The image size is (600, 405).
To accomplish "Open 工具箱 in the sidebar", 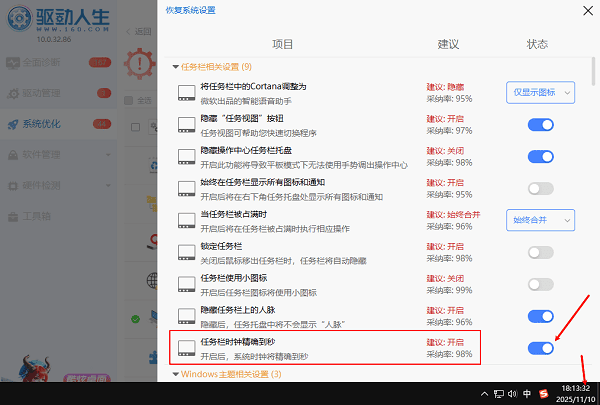I will (x=57, y=216).
